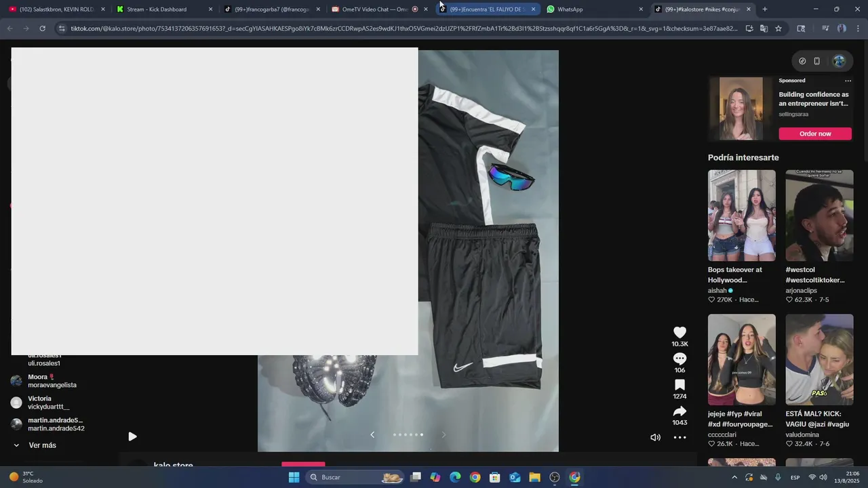Open the site information icon in the address bar

(62, 28)
